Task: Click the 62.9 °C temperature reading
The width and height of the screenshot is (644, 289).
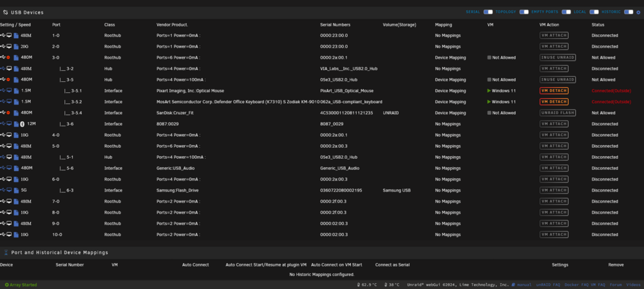Action: (x=366, y=285)
